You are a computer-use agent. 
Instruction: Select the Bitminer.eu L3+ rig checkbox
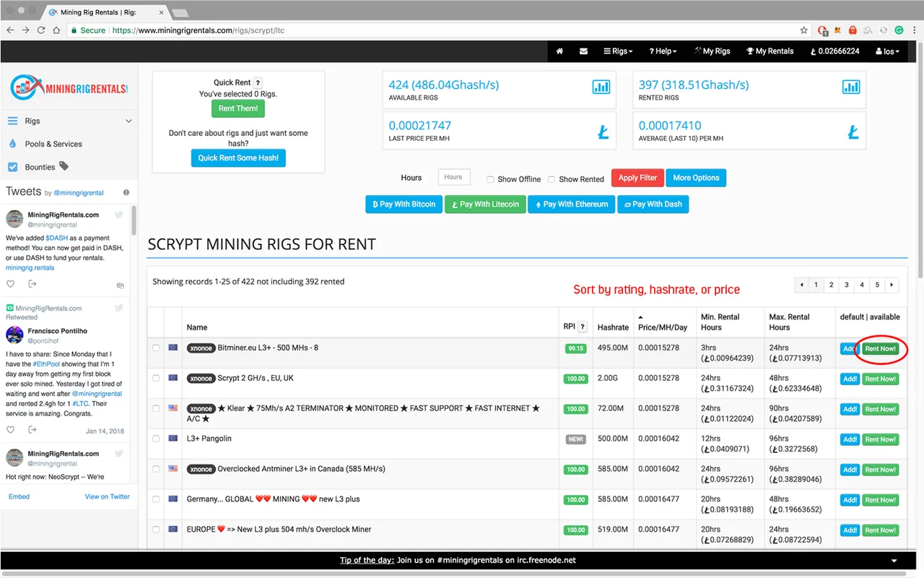[x=156, y=348]
